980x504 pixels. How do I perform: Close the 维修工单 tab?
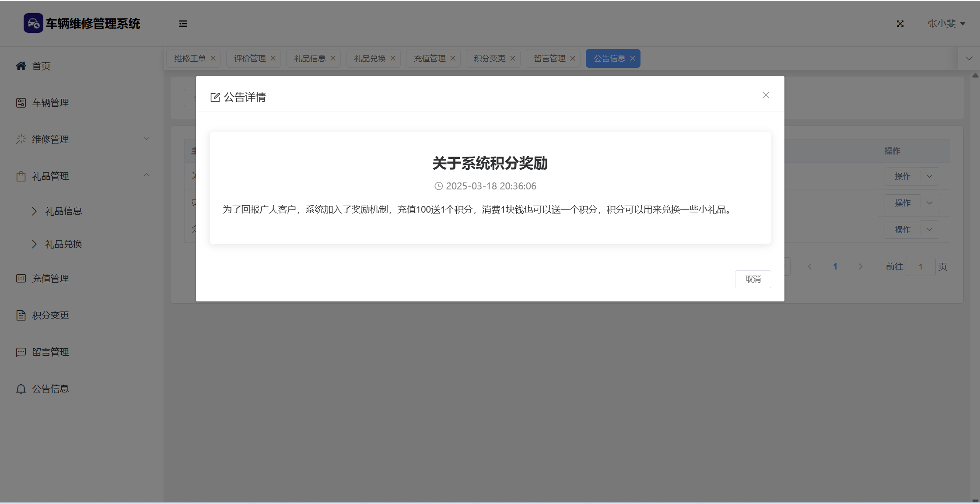click(x=213, y=58)
